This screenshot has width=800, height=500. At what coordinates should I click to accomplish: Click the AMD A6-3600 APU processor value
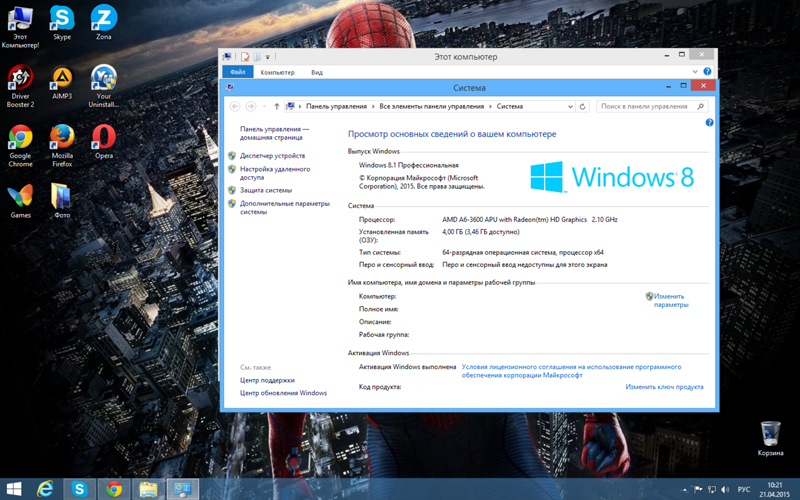pos(530,219)
